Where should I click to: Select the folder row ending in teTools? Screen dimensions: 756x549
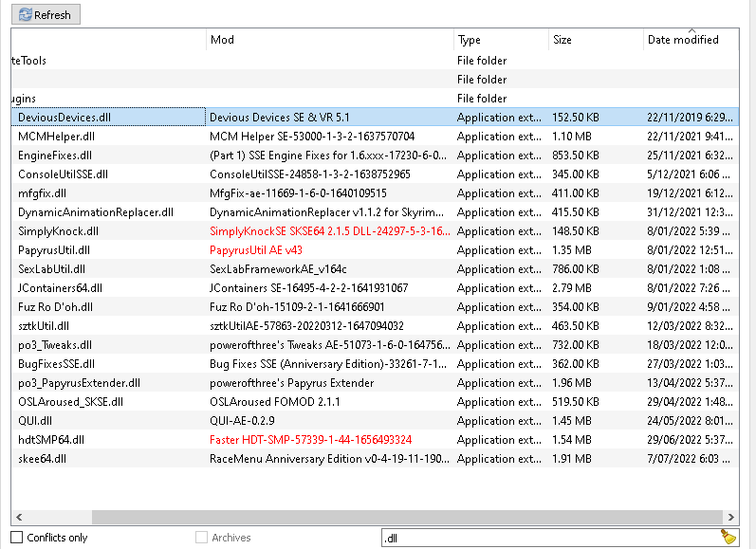click(375, 61)
